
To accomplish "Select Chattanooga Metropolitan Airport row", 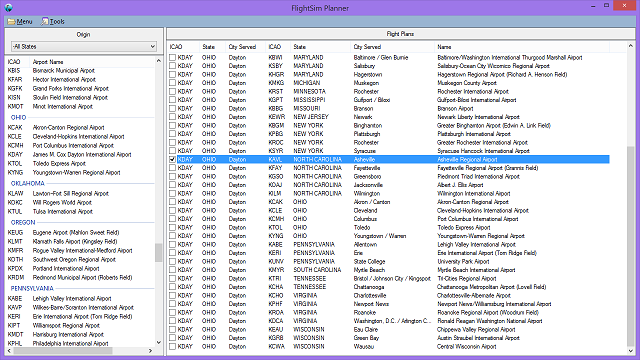I will point(389,287).
